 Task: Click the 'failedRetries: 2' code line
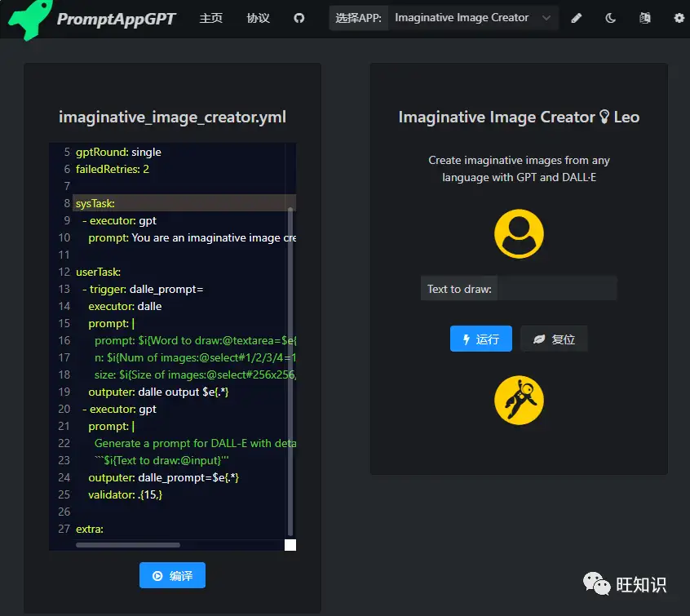tap(113, 169)
